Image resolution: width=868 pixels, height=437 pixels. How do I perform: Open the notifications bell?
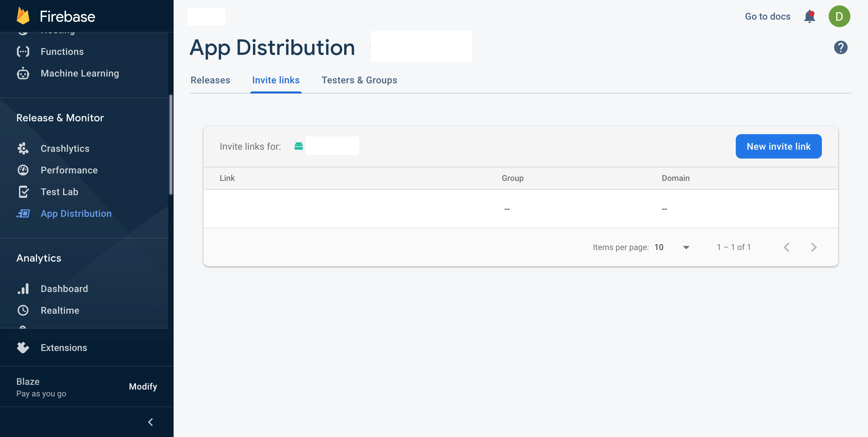810,16
